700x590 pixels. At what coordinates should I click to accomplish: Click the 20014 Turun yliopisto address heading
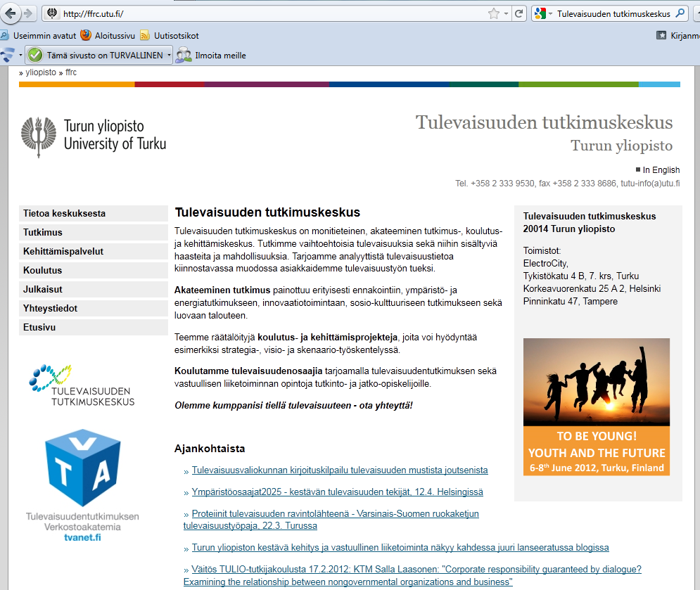(x=569, y=229)
